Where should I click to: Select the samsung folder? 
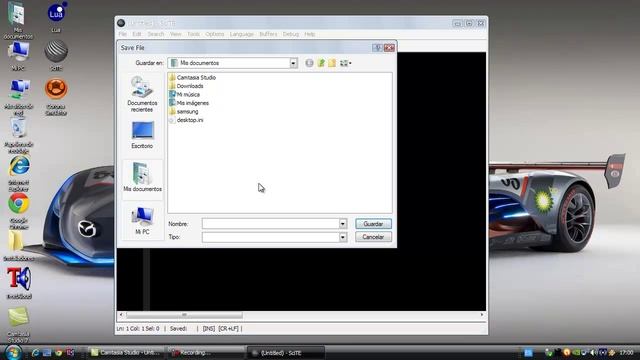pyautogui.click(x=184, y=111)
